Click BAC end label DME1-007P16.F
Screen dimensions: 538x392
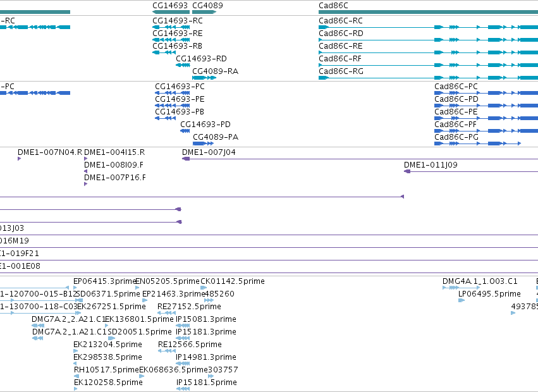click(115, 178)
